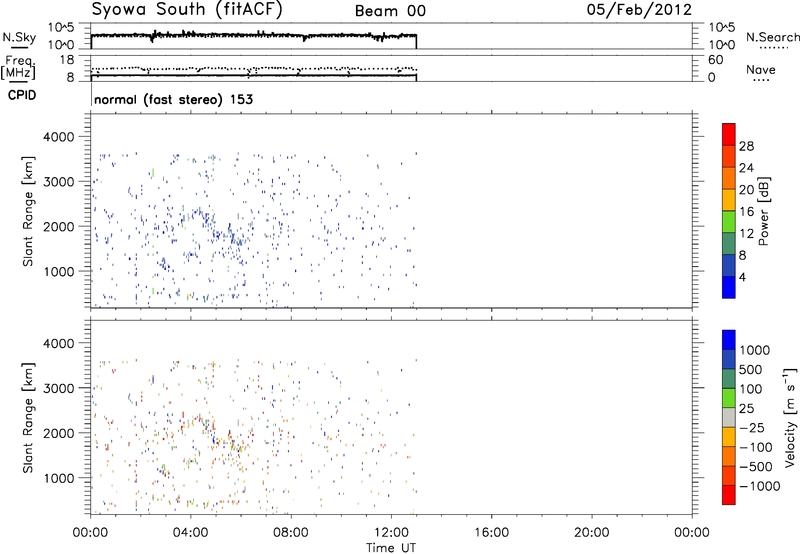Pick the red top segment of Power colorbar
The image size is (800, 554).
click(x=729, y=134)
